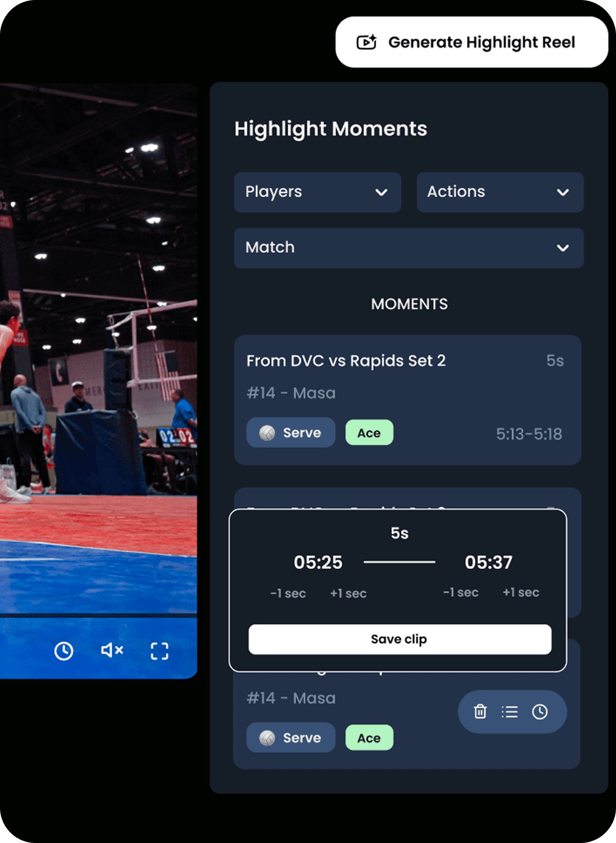Image resolution: width=616 pixels, height=843 pixels.
Task: Enter fullscreen mode on the video
Action: [159, 651]
